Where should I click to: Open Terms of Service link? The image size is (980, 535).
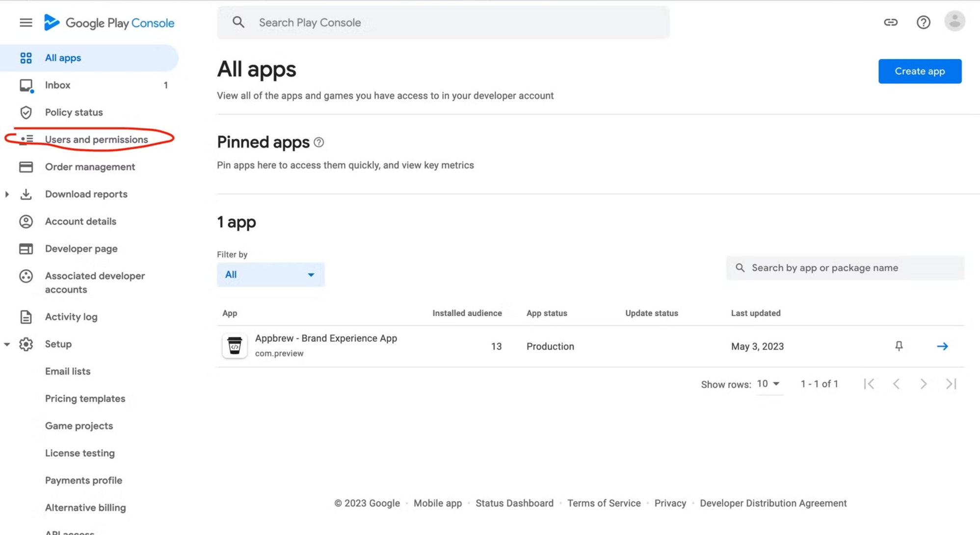click(x=604, y=503)
